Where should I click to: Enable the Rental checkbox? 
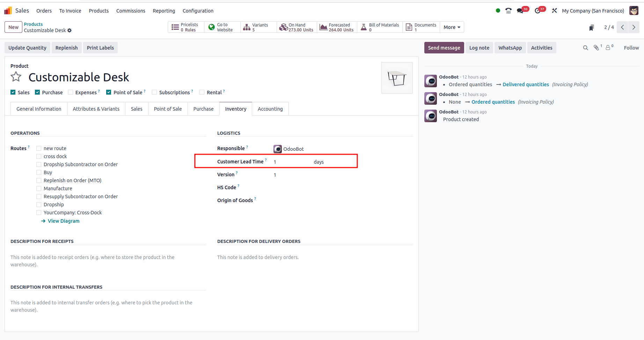click(x=202, y=92)
